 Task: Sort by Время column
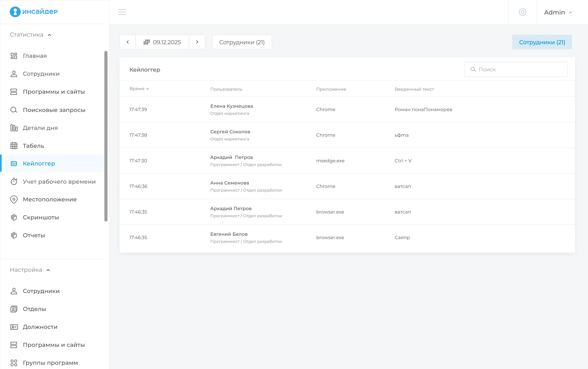pyautogui.click(x=139, y=89)
